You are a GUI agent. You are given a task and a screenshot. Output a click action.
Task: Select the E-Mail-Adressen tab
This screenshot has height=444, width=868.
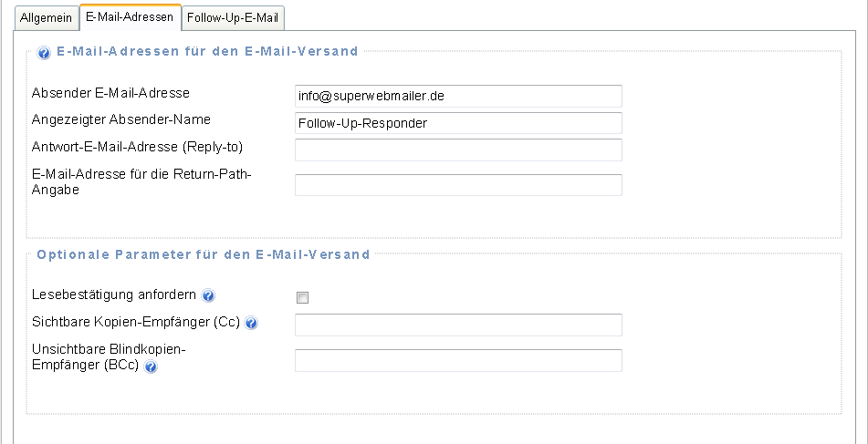tap(129, 17)
